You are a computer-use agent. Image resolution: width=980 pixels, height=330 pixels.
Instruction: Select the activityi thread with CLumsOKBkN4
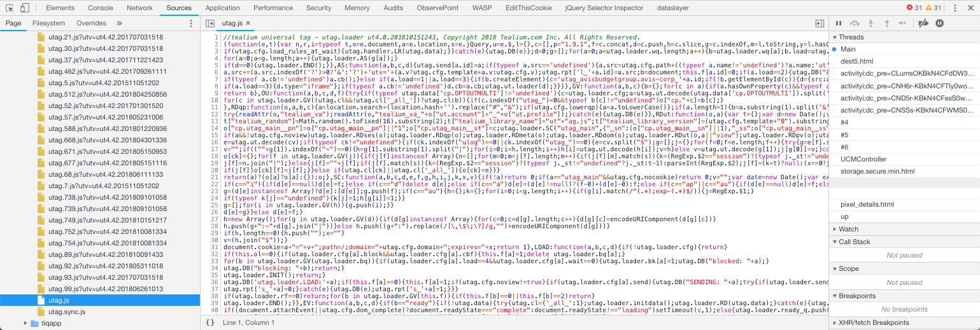904,74
